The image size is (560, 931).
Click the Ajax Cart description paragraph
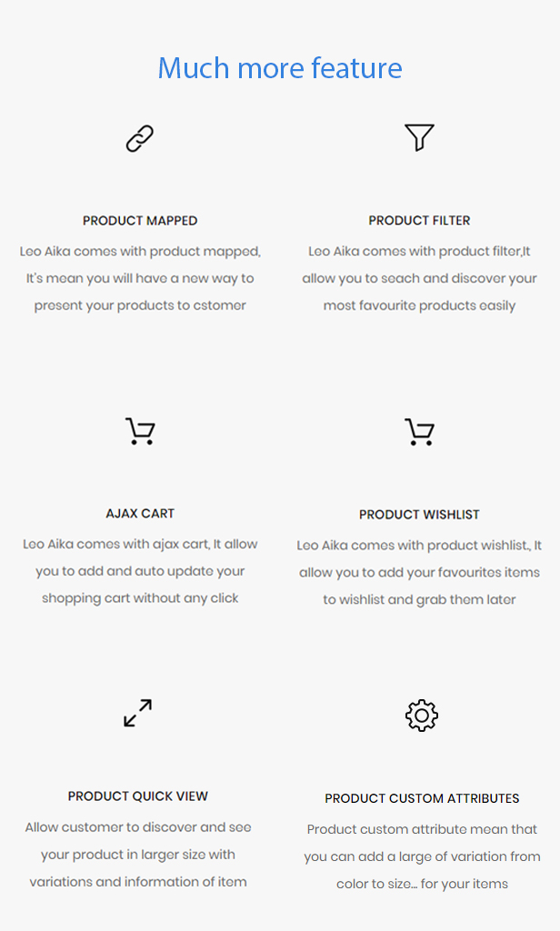[x=140, y=571]
